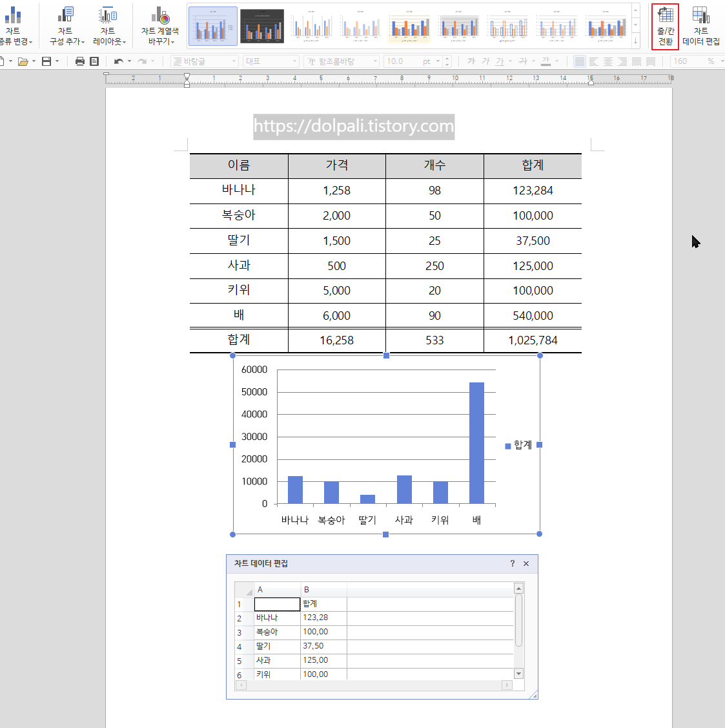Select the third chart style thumbnail
This screenshot has height=728, width=725.
pyautogui.click(x=311, y=26)
